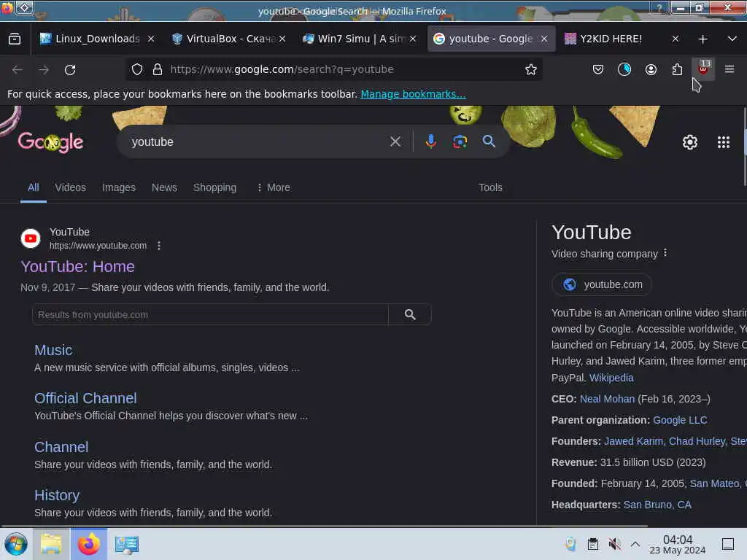
Task: Open Google LLC parent organization link
Action: pyautogui.click(x=680, y=420)
